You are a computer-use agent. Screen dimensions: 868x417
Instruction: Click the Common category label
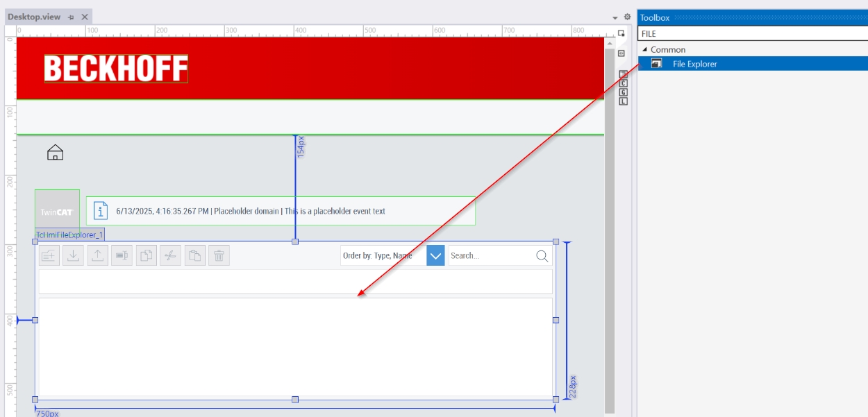[668, 50]
